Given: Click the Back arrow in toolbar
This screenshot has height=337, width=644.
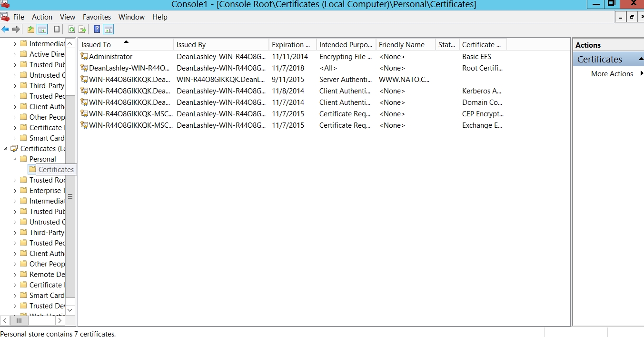Looking at the screenshot, I should [x=5, y=30].
